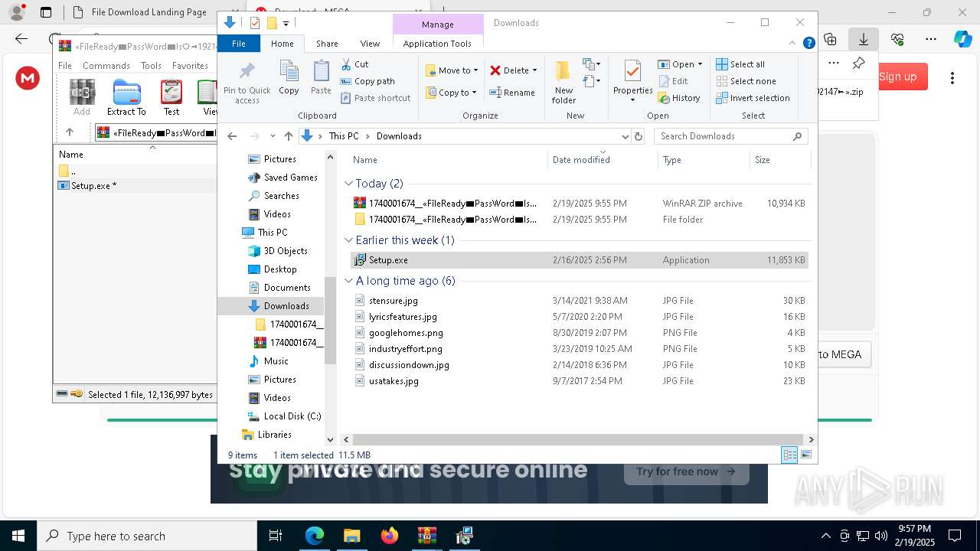Viewport: 980px width, 551px height.
Task: Switch to large icons view button
Action: pos(805,455)
